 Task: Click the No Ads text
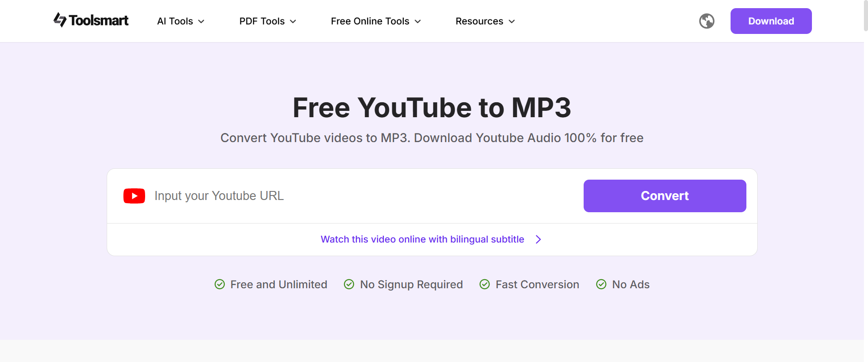[631, 284]
